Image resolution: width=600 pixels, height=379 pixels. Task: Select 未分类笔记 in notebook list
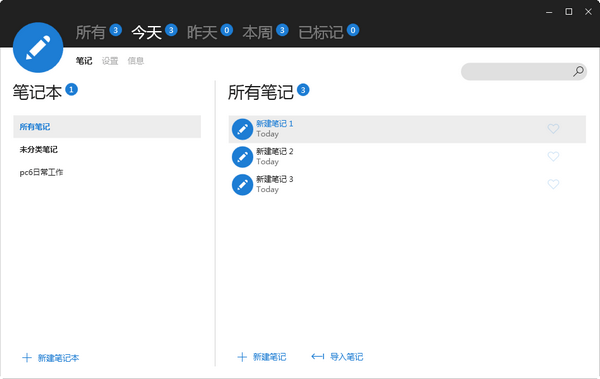click(x=107, y=150)
